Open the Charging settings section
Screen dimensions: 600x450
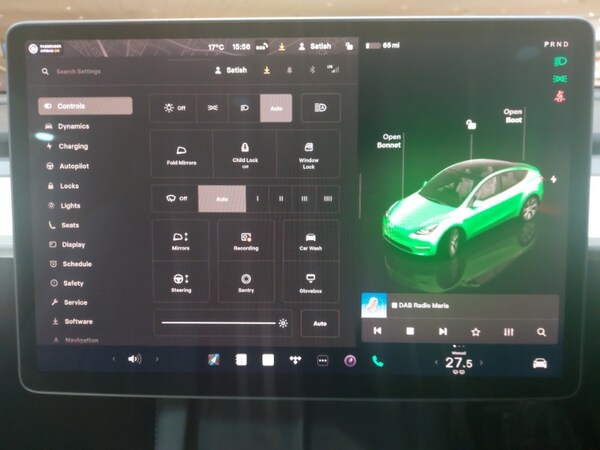coord(72,146)
